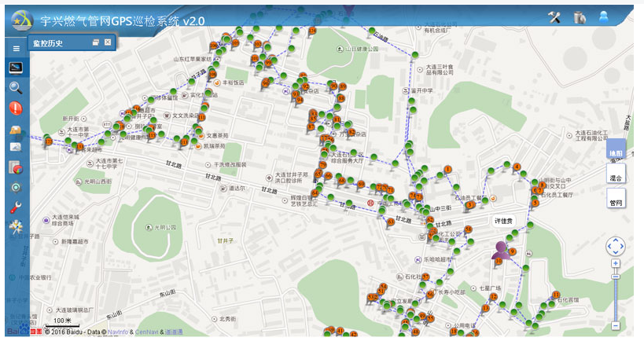Screen dimensions: 644x352
Task: Click the monitor screen icon in sidebar
Action: 16,68
